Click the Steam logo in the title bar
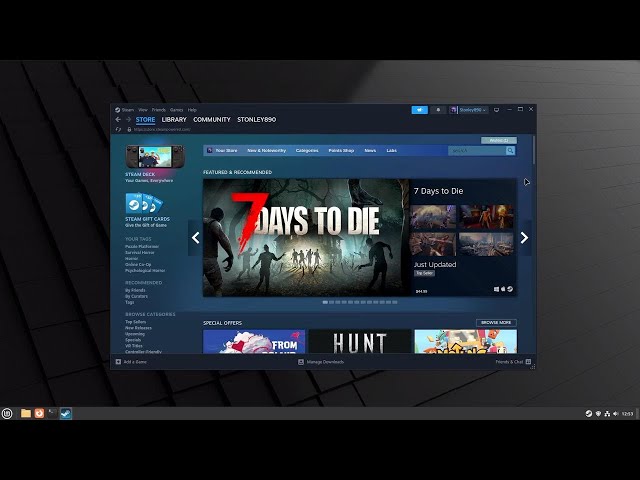The image size is (640, 480). pos(118,110)
